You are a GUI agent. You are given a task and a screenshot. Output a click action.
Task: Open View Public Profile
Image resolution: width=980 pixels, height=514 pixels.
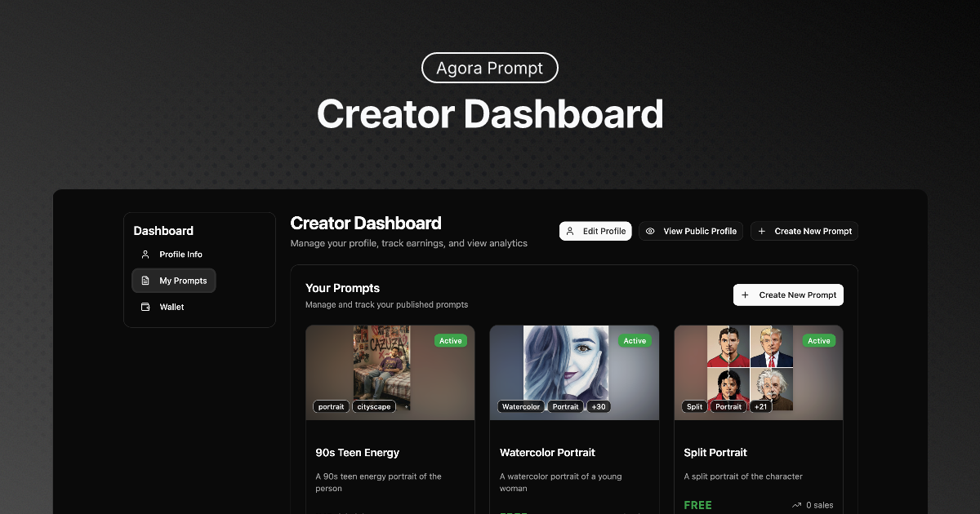(x=691, y=231)
